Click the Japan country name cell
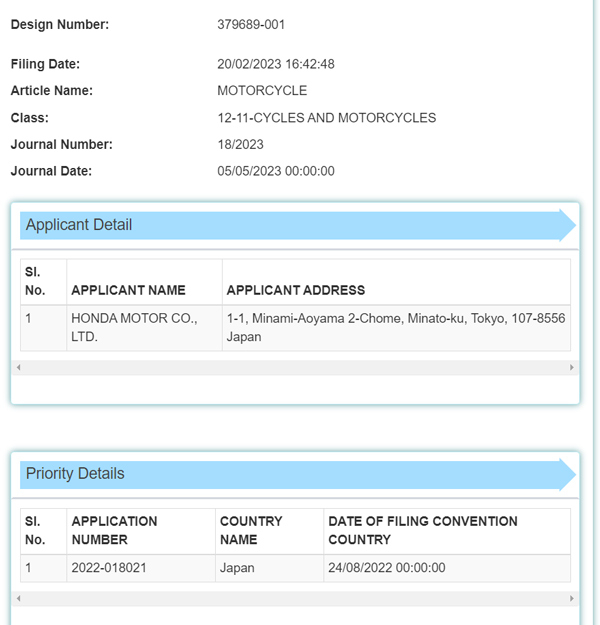The height and width of the screenshot is (625, 600). [x=237, y=568]
